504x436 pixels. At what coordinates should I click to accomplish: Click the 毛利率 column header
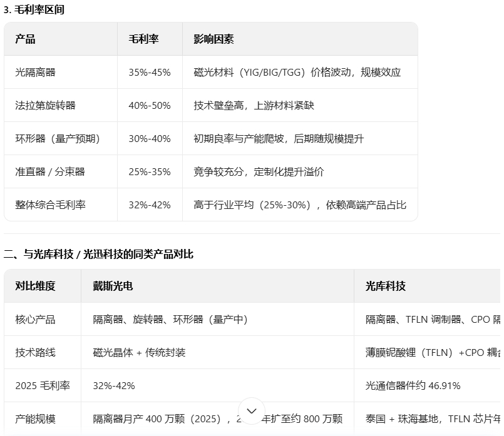click(144, 39)
